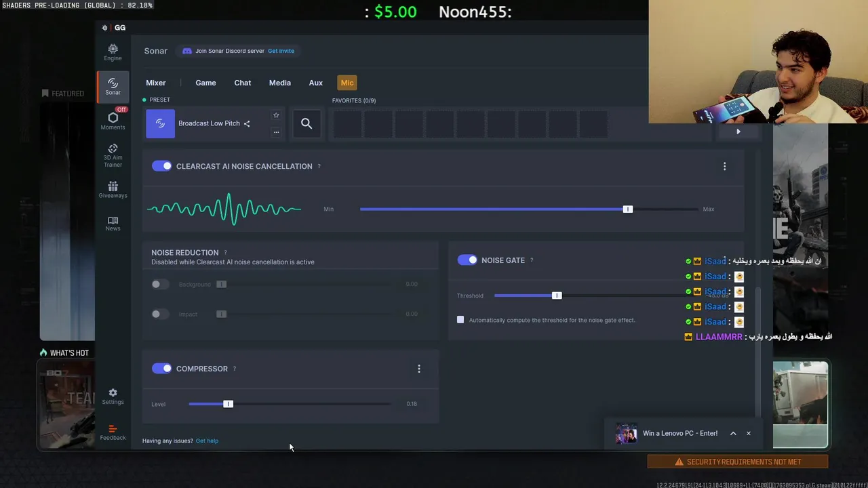Viewport: 868px width, 488px height.
Task: Open preset more options ellipsis
Action: (x=276, y=132)
